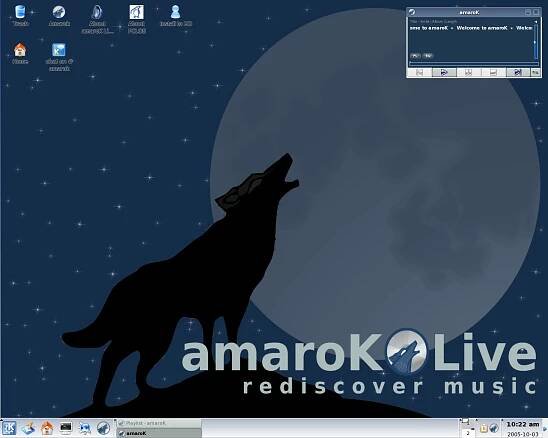This screenshot has width=548, height=438.
Task: Toggle the PL playlist button in amaroK
Action: pyautogui.click(x=415, y=56)
